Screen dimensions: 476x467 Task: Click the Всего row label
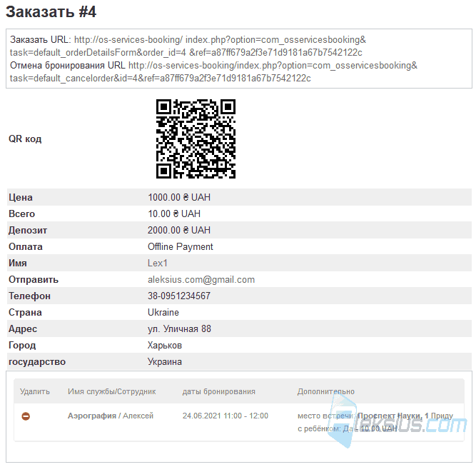(21, 214)
